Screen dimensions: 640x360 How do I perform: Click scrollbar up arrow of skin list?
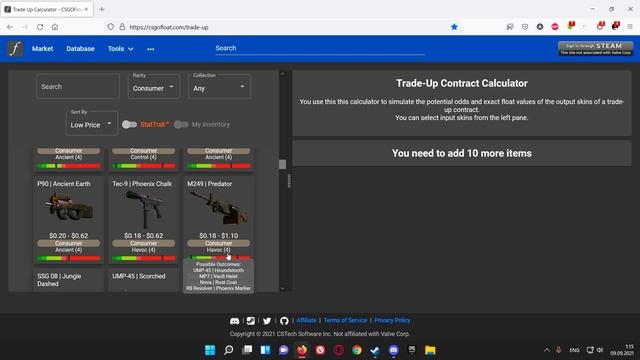[x=282, y=74]
